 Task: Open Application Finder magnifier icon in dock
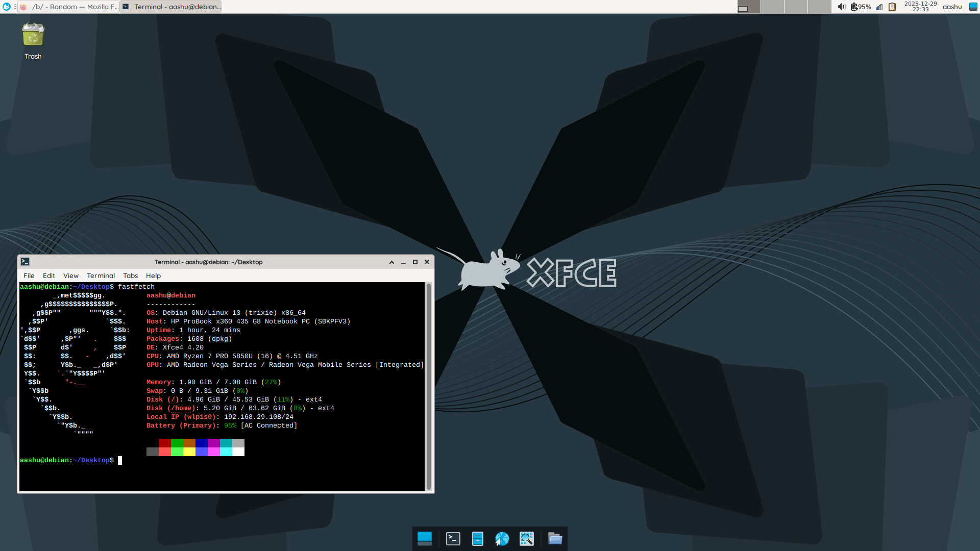[x=526, y=539]
